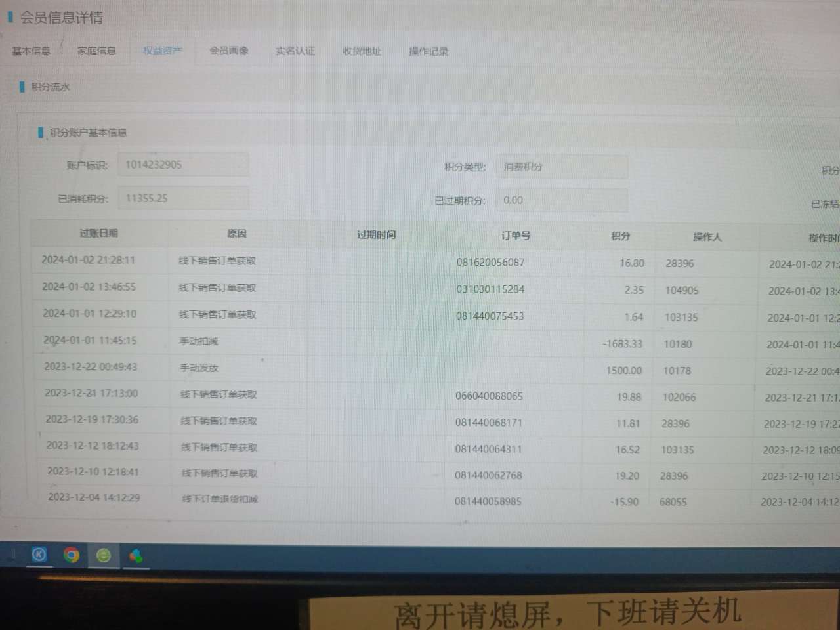The image size is (840, 630).
Task: Switch to the 基本信息 tab
Action: pos(31,51)
